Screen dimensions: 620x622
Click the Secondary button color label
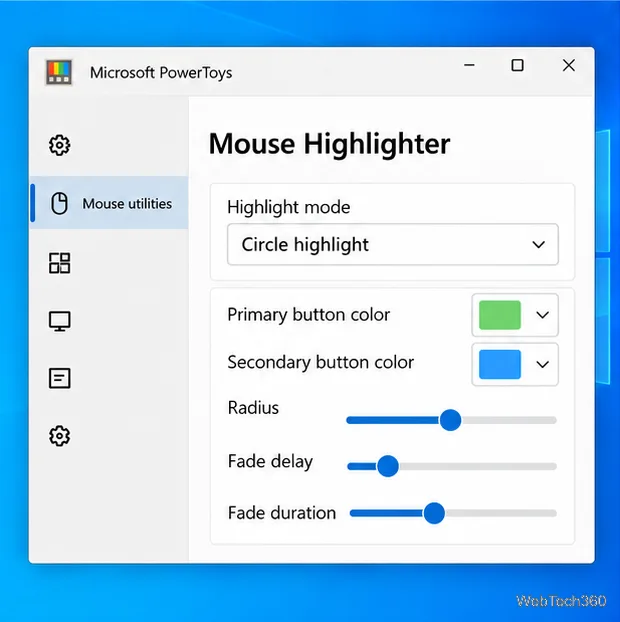(x=321, y=363)
